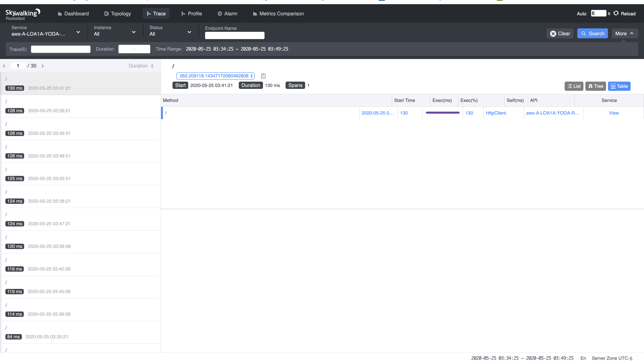644x364 pixels.
Task: Click the Search button
Action: coord(592,33)
